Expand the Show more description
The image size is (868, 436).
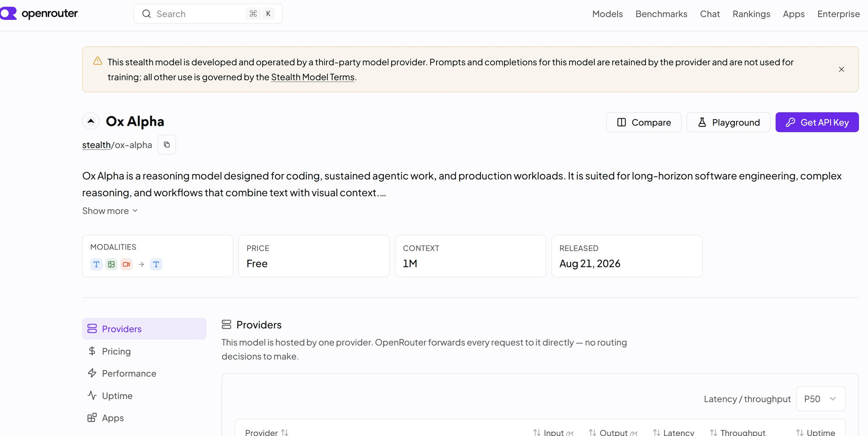(110, 211)
